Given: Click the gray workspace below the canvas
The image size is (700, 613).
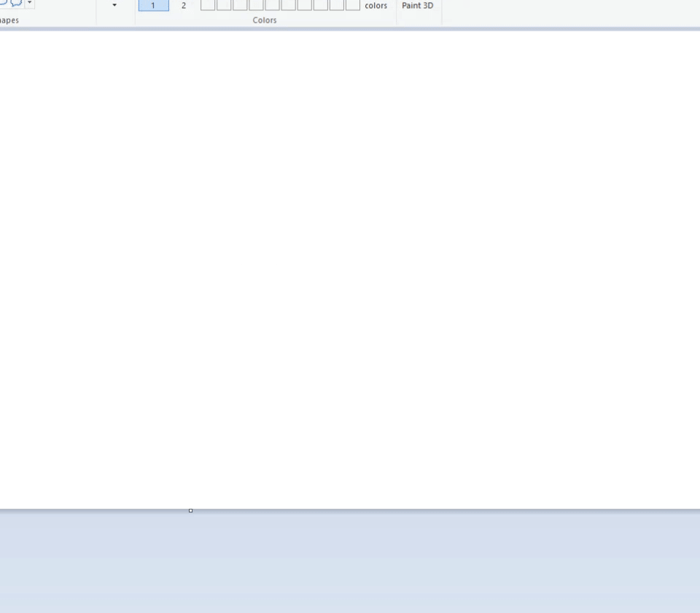Looking at the screenshot, I should coord(350,562).
